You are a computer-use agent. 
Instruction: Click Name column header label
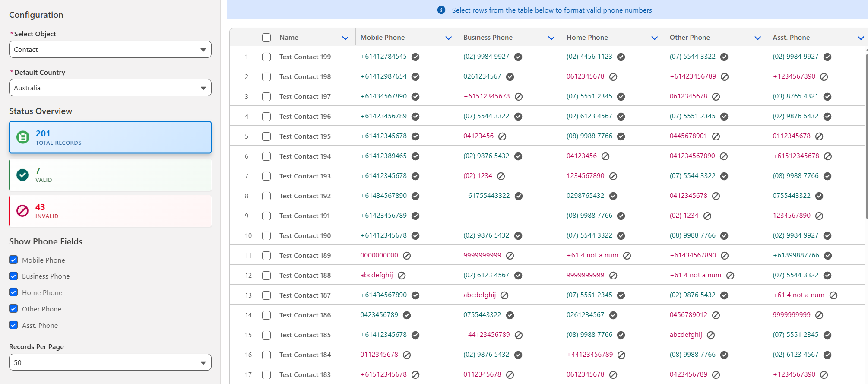tap(289, 38)
